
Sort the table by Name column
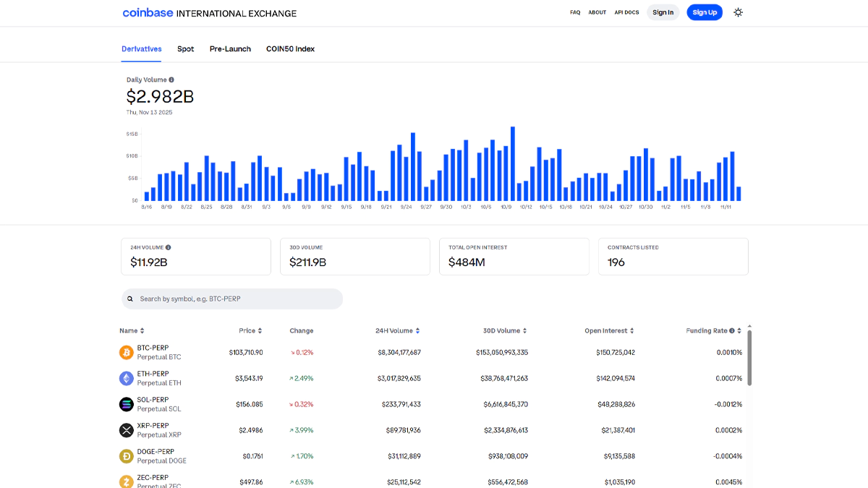[132, 330]
